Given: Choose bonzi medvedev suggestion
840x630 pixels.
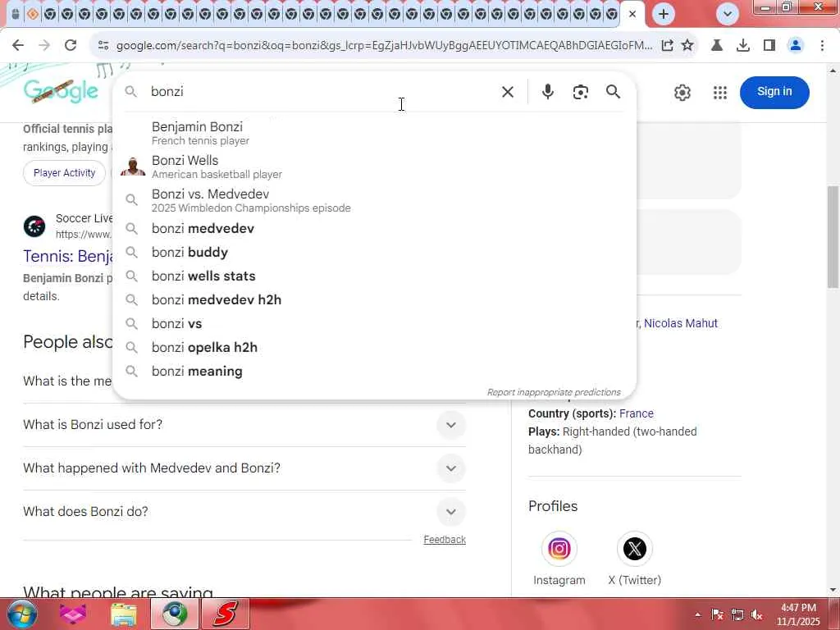Looking at the screenshot, I should coord(374,229).
